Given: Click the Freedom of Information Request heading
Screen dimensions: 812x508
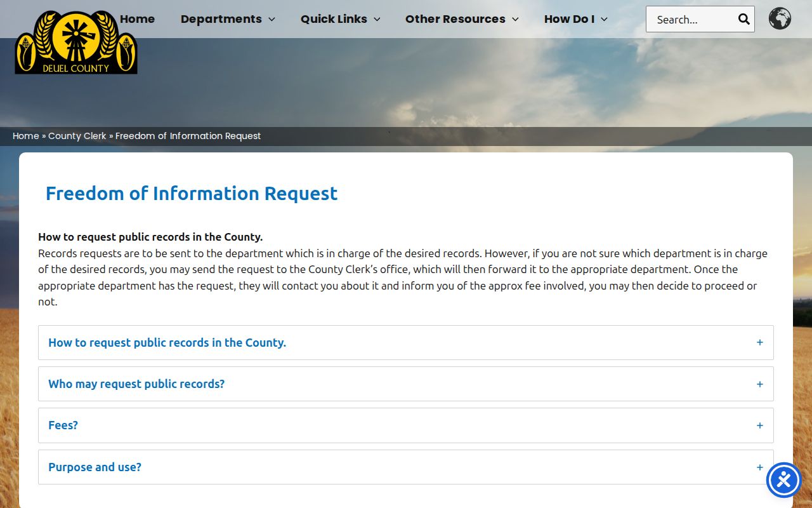Looking at the screenshot, I should tap(192, 193).
